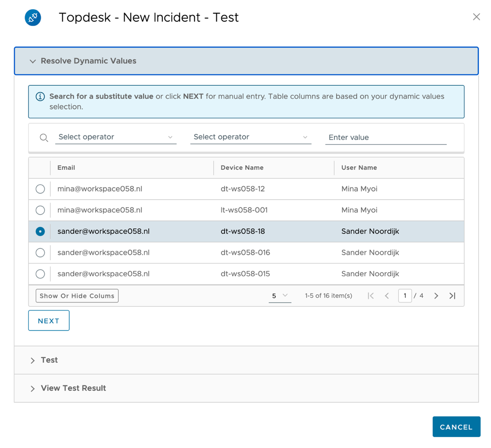Go to the next page arrow
The image size is (491, 448).
tap(436, 296)
